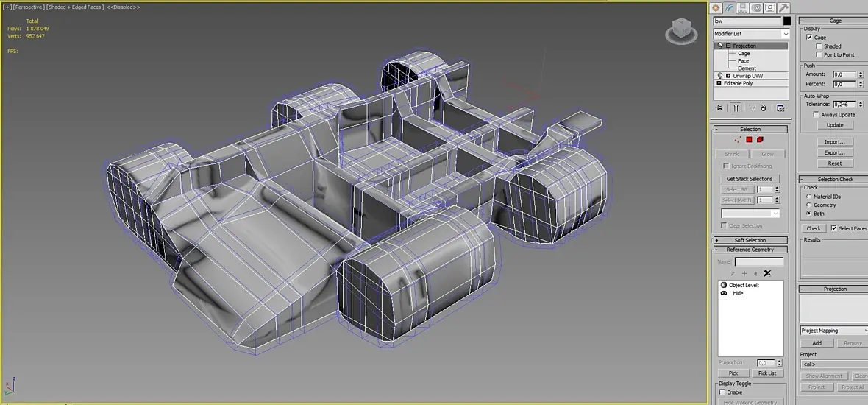Select Face sub-object red square icon

[749, 140]
